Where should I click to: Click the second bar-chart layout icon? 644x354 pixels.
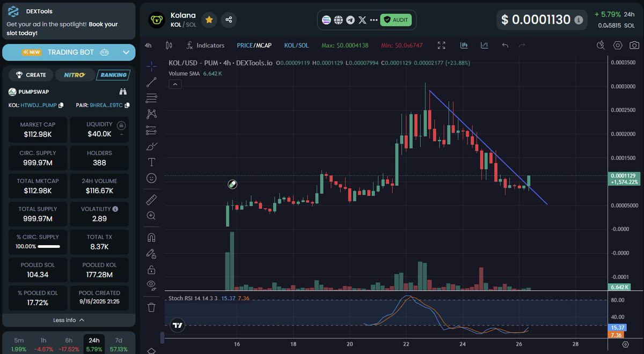(485, 46)
